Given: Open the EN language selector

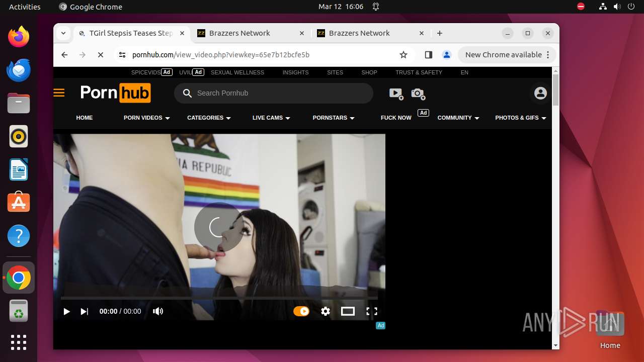Looking at the screenshot, I should coord(464,72).
